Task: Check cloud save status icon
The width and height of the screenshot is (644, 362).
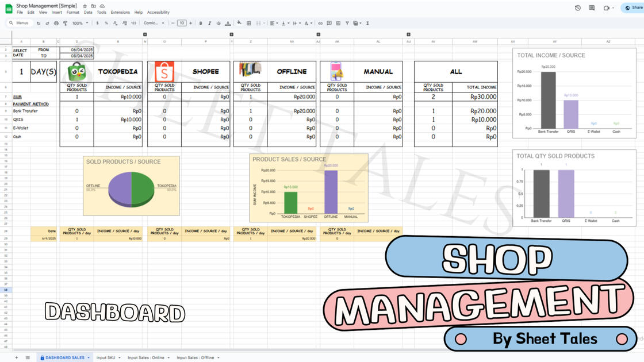Action: coord(102,6)
